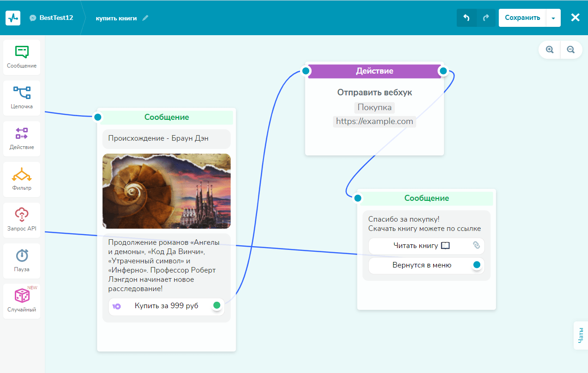Screen dimensions: 588x373
Task: Undo the last action
Action: [x=466, y=18]
